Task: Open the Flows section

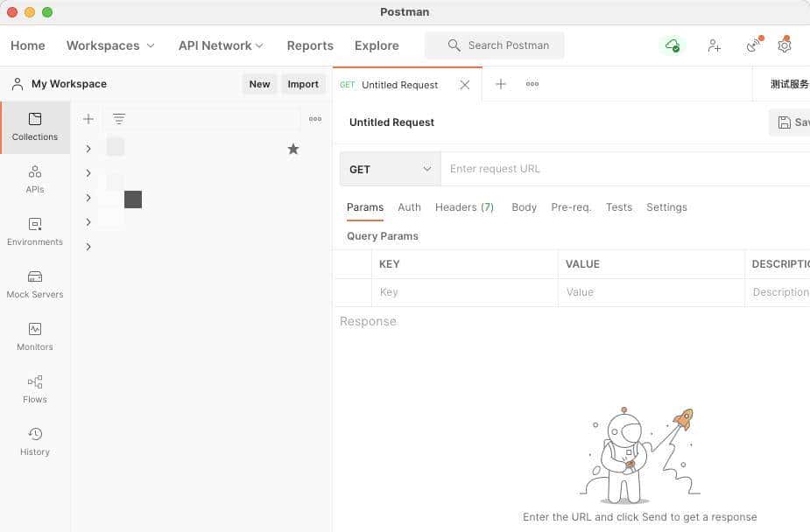Action: (x=35, y=389)
